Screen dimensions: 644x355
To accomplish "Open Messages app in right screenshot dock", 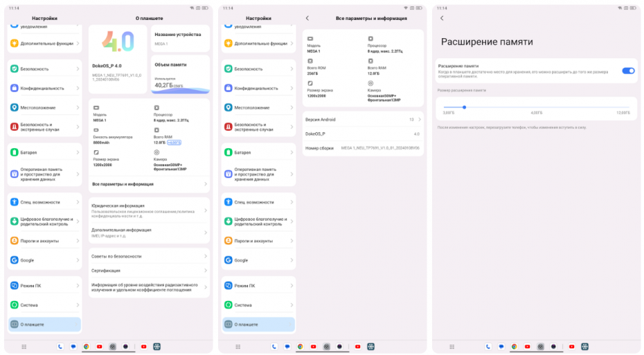I will [x=501, y=347].
